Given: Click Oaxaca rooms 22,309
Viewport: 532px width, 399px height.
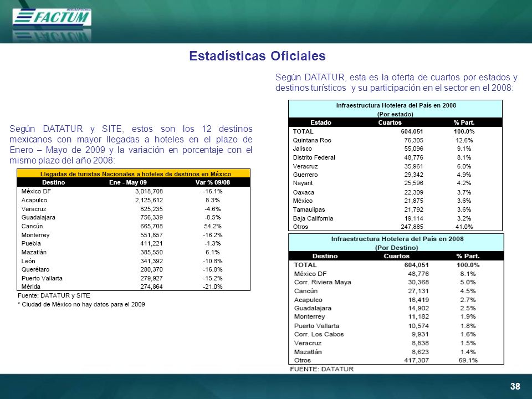Looking at the screenshot, I should pyautogui.click(x=413, y=192).
